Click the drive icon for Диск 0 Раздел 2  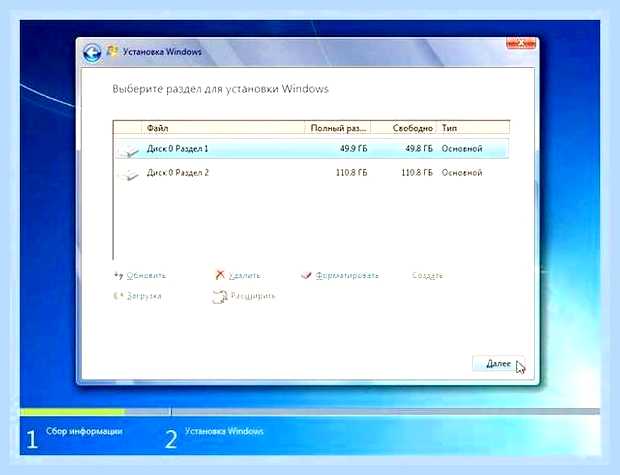coord(129,174)
